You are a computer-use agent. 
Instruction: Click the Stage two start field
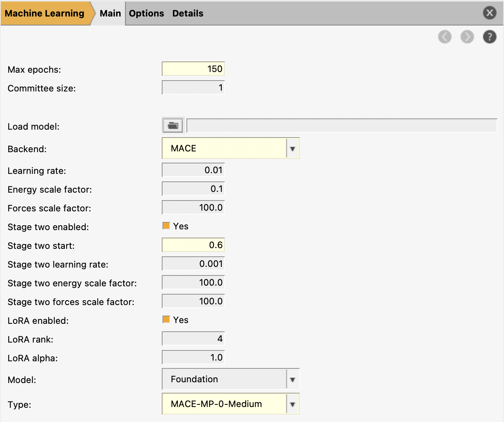(193, 245)
